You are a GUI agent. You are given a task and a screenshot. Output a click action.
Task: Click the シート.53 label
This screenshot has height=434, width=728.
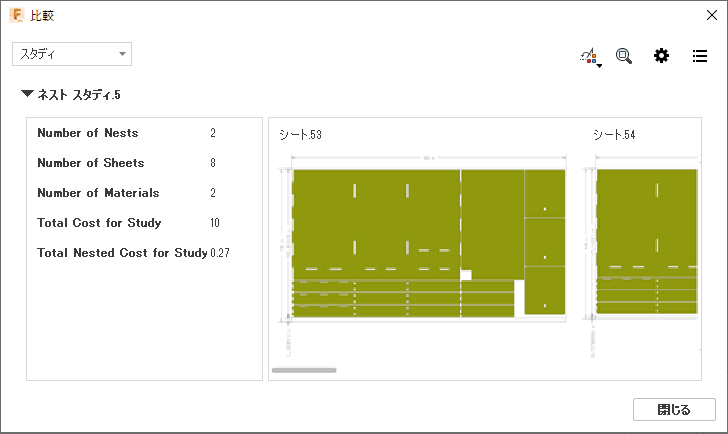[x=300, y=135]
